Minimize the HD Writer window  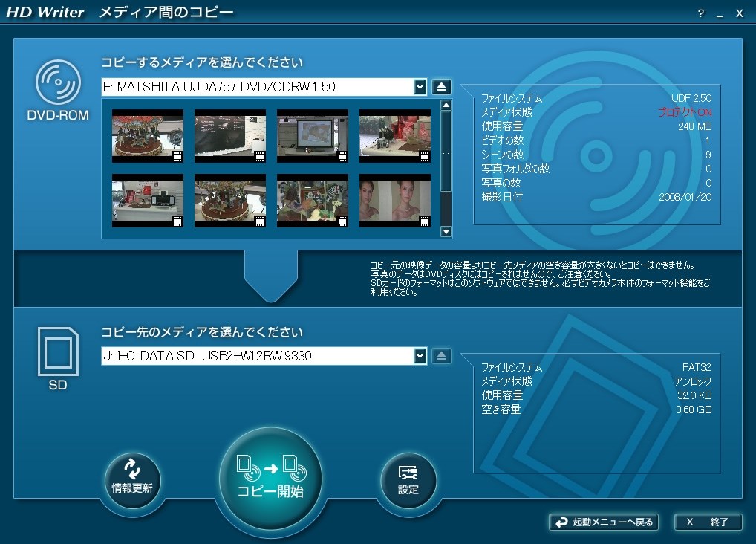(x=720, y=14)
